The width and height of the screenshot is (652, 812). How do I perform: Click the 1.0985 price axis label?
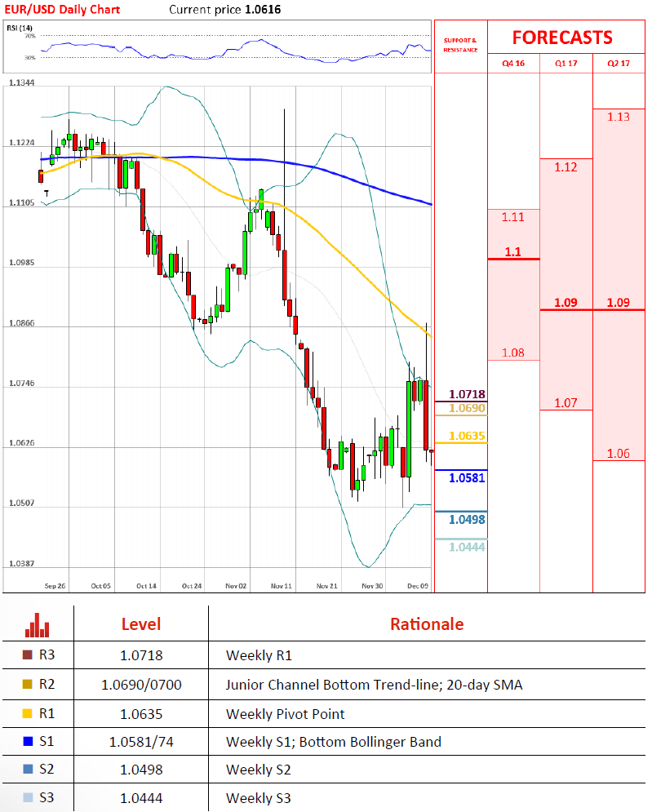pyautogui.click(x=22, y=263)
